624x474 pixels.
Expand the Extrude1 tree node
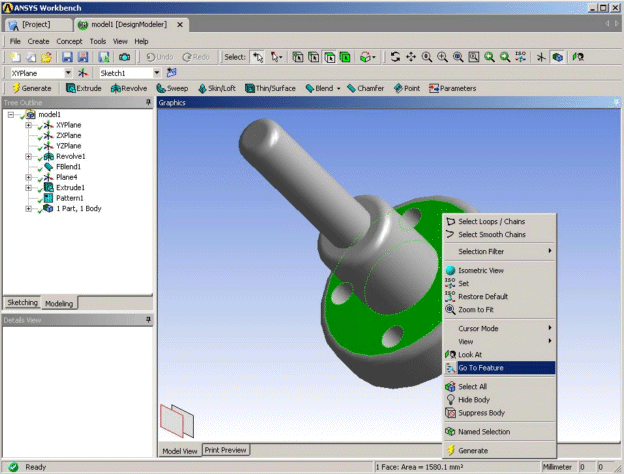(x=29, y=188)
